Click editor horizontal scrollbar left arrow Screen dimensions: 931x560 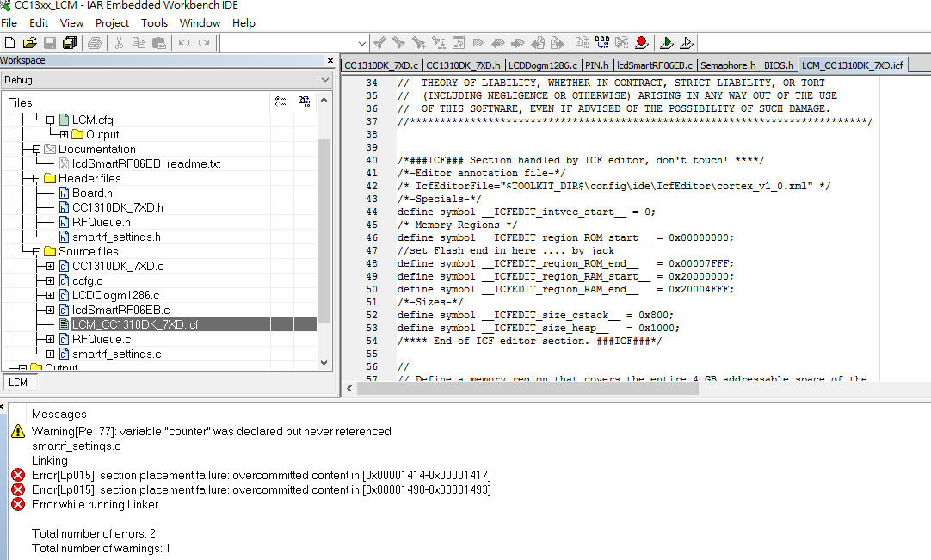(x=349, y=388)
